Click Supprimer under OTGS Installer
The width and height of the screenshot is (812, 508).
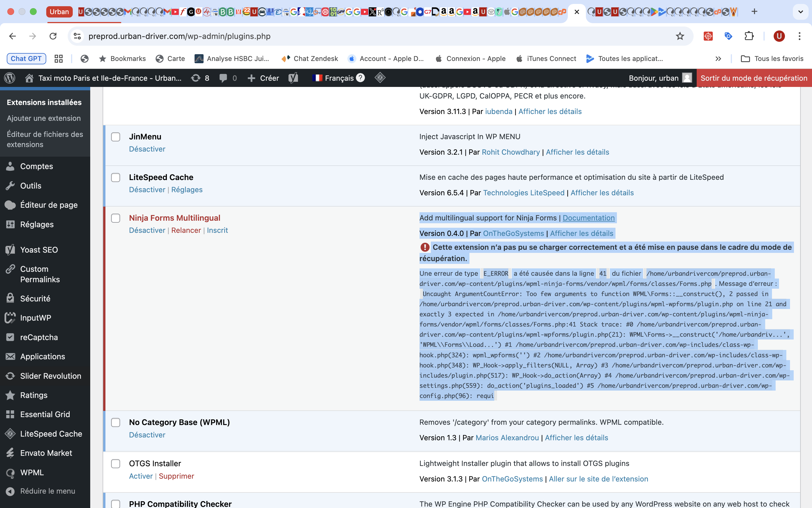pos(176,476)
